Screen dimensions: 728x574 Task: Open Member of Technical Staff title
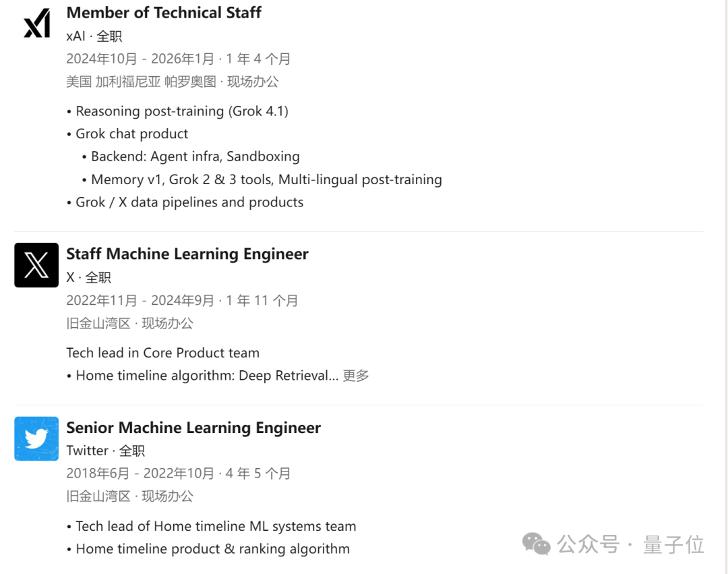pyautogui.click(x=164, y=13)
